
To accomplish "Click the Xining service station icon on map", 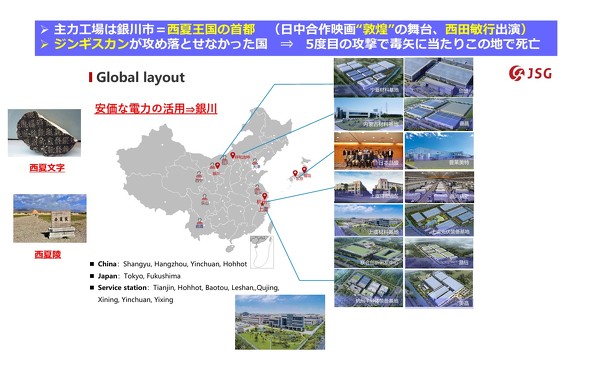I will (x=199, y=175).
